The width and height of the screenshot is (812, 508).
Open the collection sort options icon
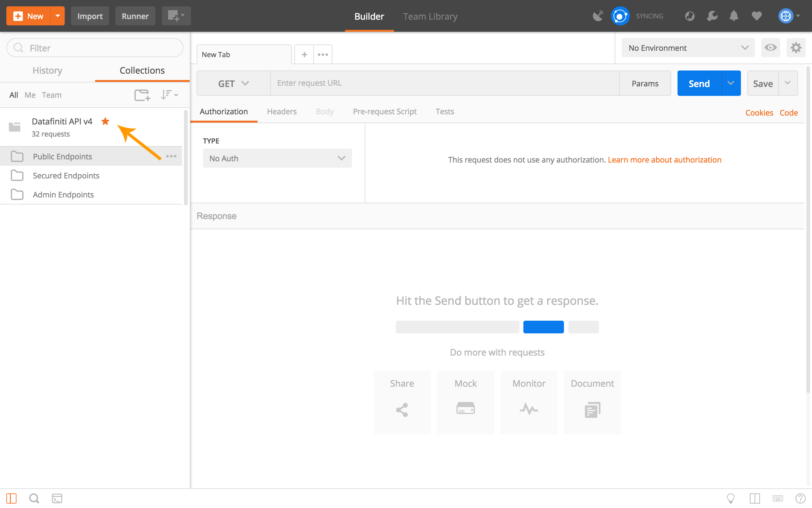point(169,95)
